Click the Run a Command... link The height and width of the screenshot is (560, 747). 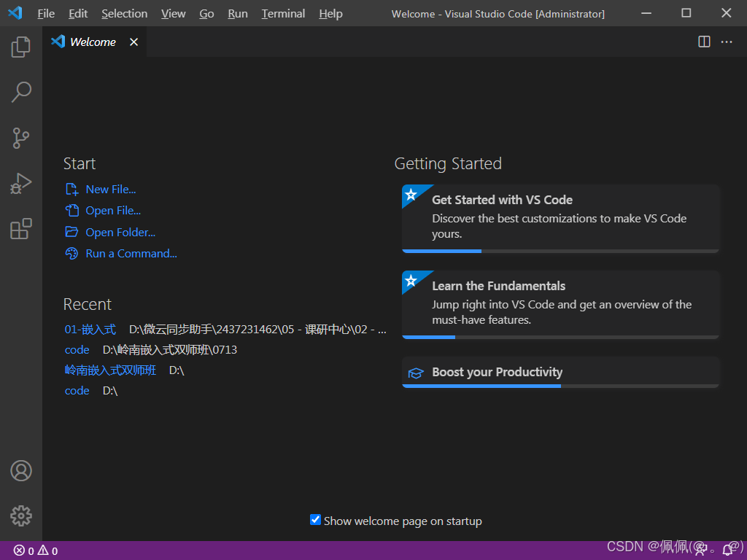coord(131,253)
